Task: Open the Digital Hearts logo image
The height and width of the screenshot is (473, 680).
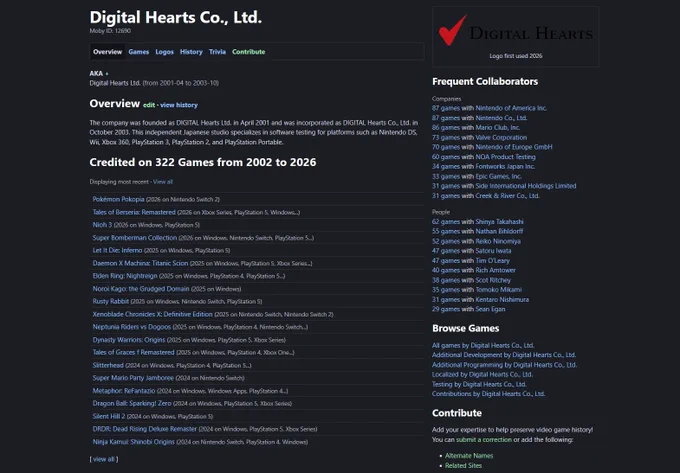Action: coord(515,31)
